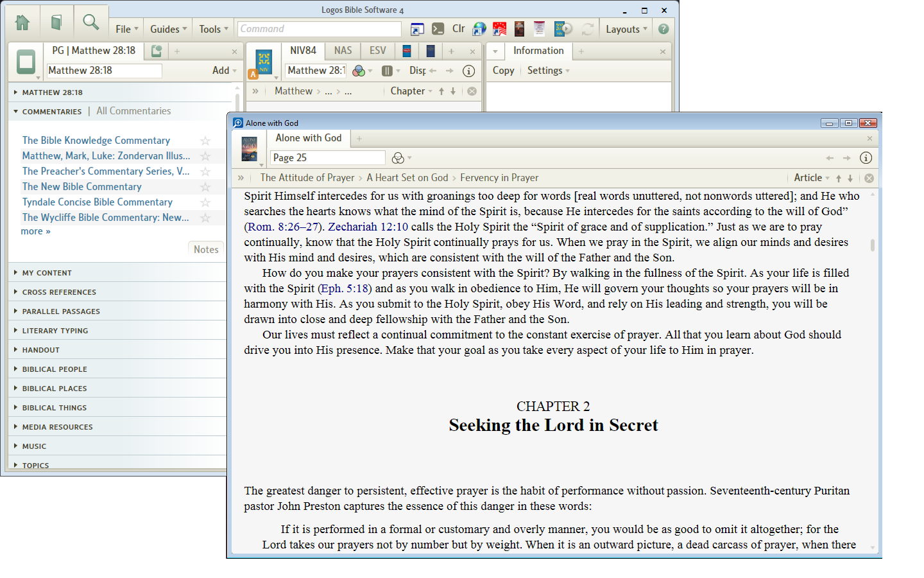
Task: Open the NIV Bible cover panel menu
Action: (x=264, y=62)
